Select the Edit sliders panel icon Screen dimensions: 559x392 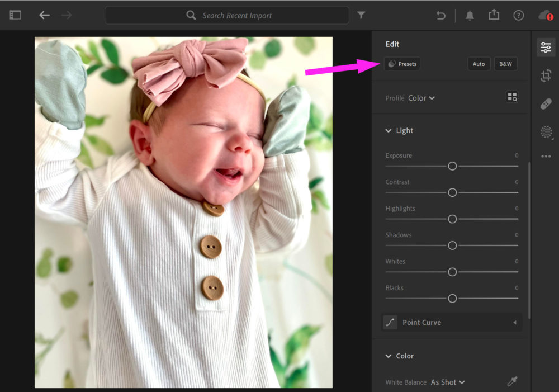546,48
